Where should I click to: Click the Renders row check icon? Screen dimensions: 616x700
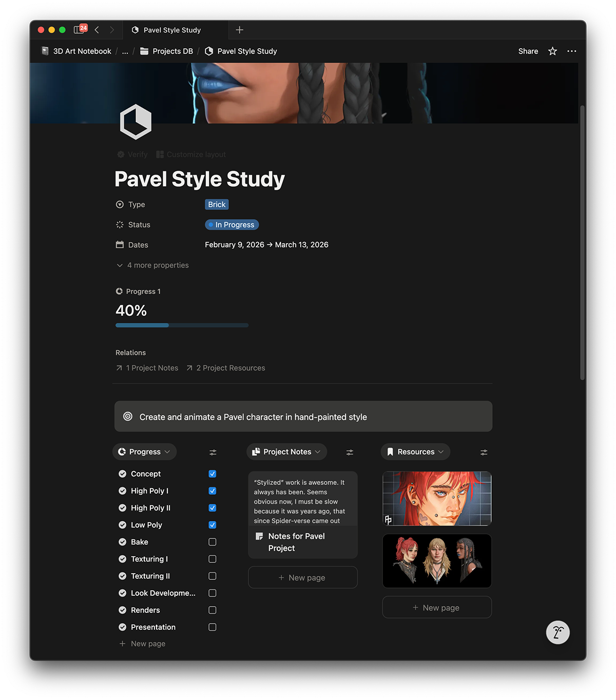[122, 610]
